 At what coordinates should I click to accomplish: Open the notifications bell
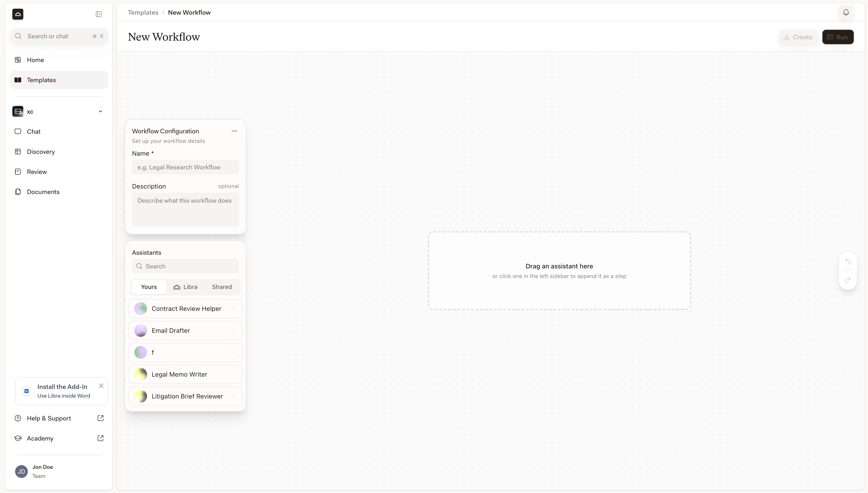click(846, 13)
